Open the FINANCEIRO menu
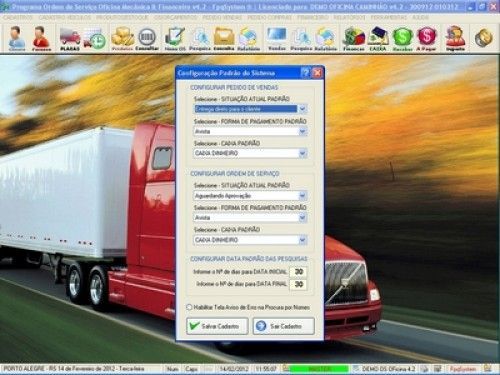The width and height of the screenshot is (500, 375). (313, 17)
